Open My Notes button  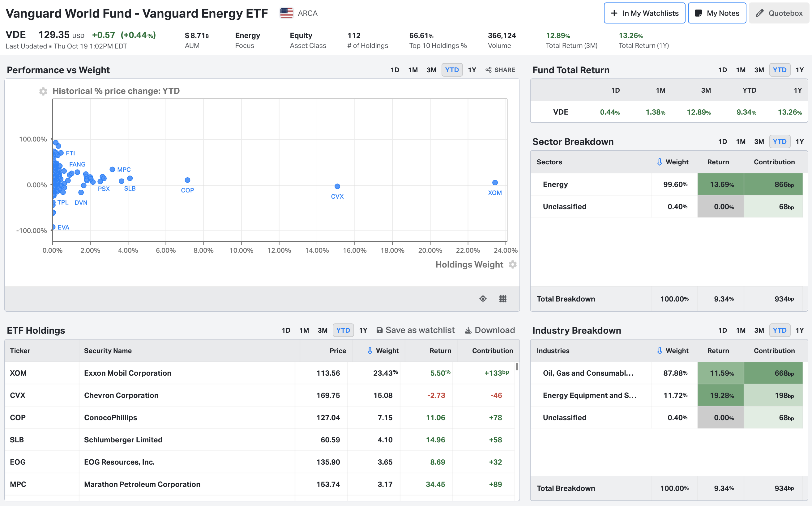pyautogui.click(x=717, y=13)
